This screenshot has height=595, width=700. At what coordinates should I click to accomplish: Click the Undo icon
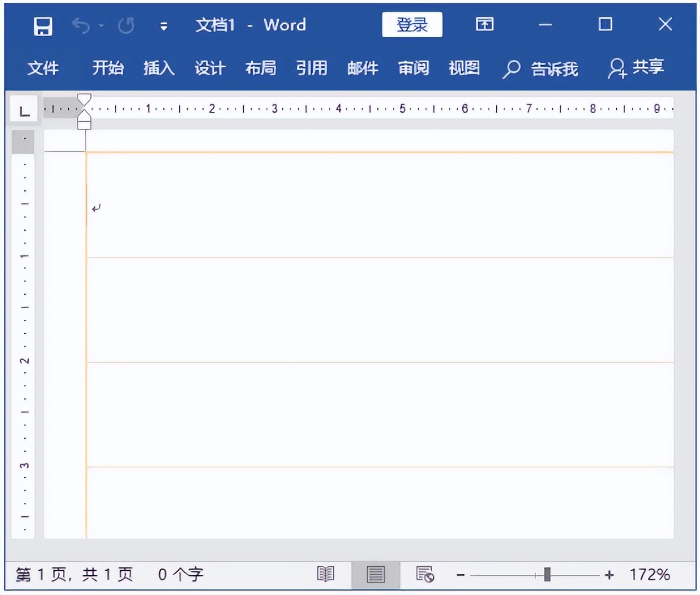pyautogui.click(x=81, y=25)
